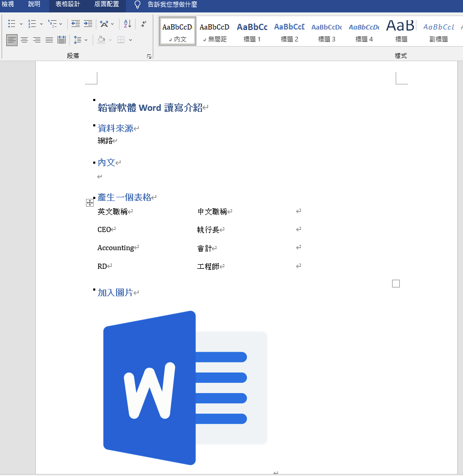Apply 標題 1 style
463x476 pixels.
pyautogui.click(x=252, y=31)
